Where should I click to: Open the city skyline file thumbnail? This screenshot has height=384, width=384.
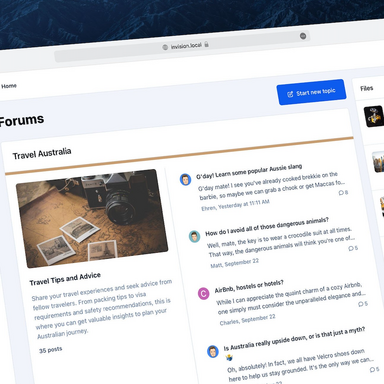pos(378,162)
